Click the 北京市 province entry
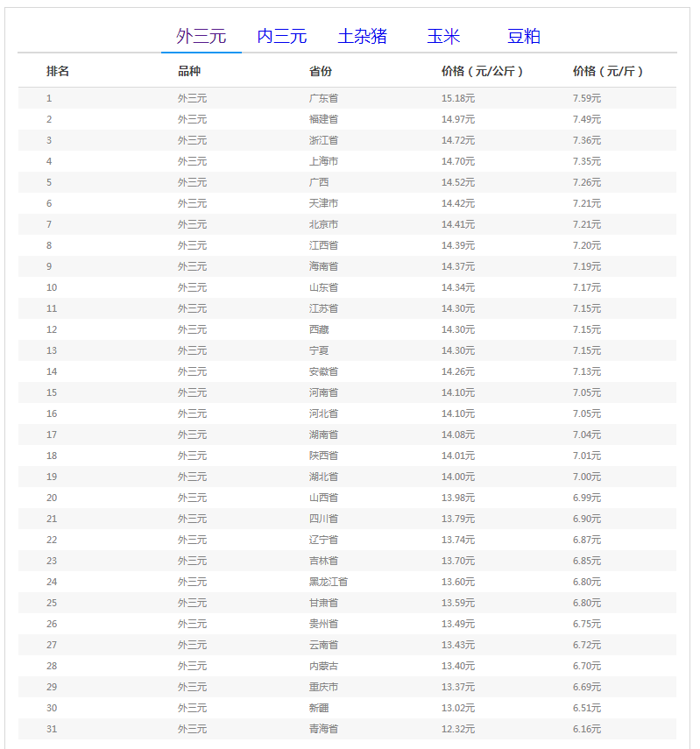The image size is (700, 749). pyautogui.click(x=323, y=224)
